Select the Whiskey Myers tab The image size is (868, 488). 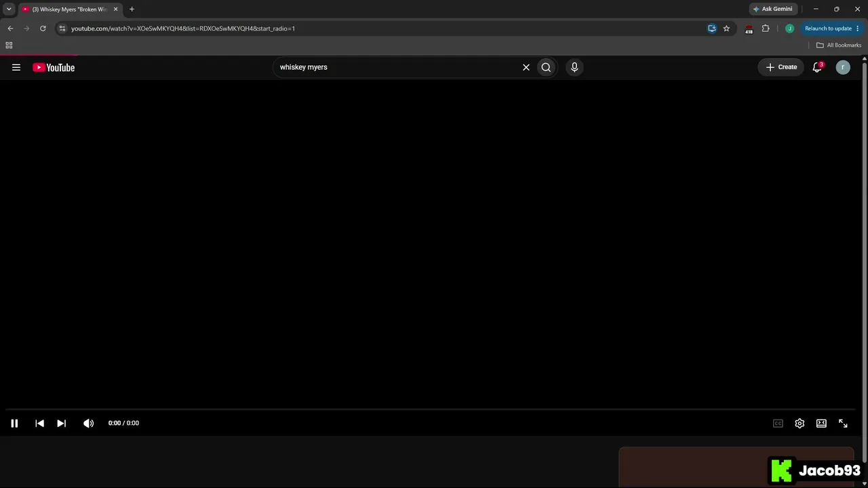[70, 9]
